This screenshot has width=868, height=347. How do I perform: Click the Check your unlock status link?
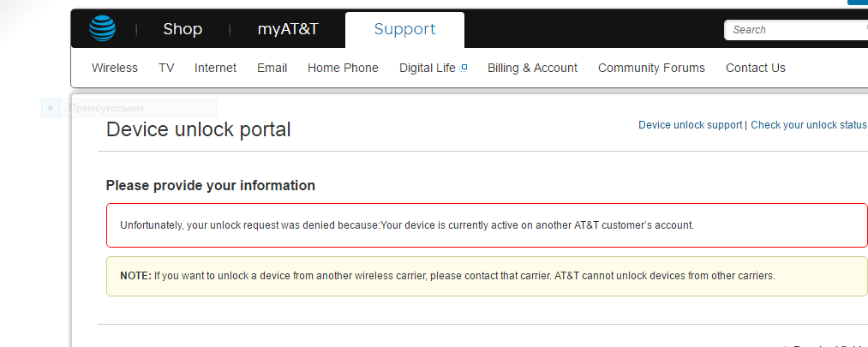(809, 125)
